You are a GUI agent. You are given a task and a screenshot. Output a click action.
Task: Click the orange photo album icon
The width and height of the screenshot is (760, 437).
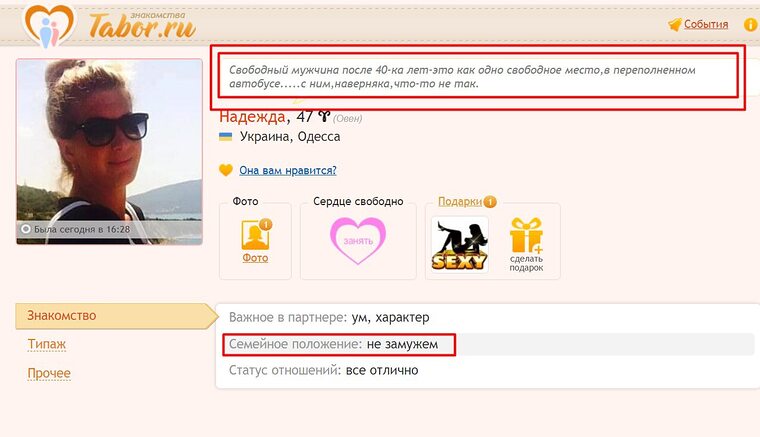[x=256, y=234]
